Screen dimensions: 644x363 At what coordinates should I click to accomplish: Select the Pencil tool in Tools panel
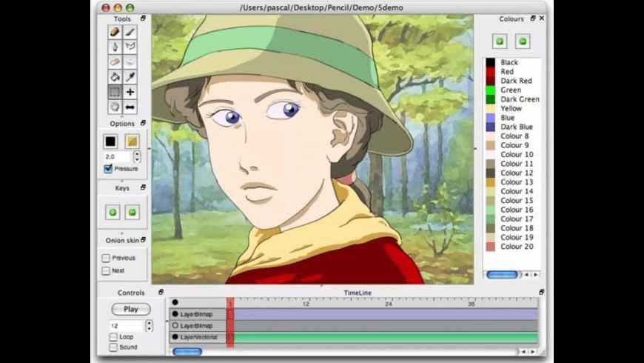[114, 32]
